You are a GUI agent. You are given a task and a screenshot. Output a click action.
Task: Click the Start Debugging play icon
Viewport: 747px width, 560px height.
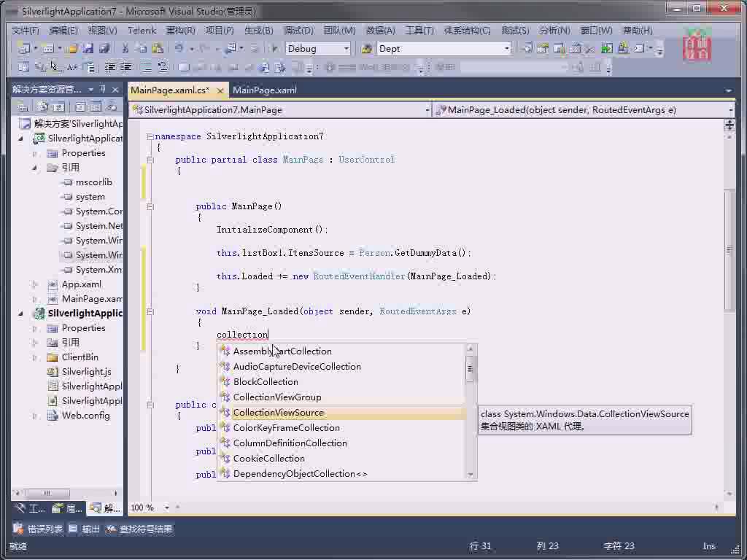pyautogui.click(x=274, y=49)
